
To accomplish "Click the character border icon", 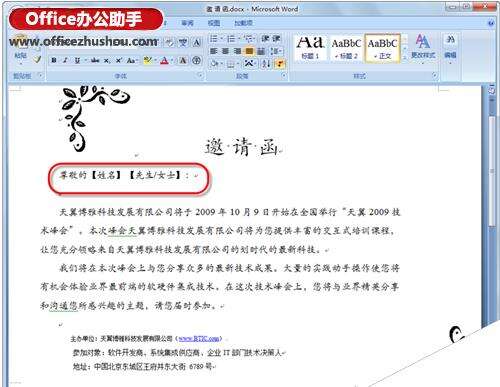I will (x=197, y=42).
